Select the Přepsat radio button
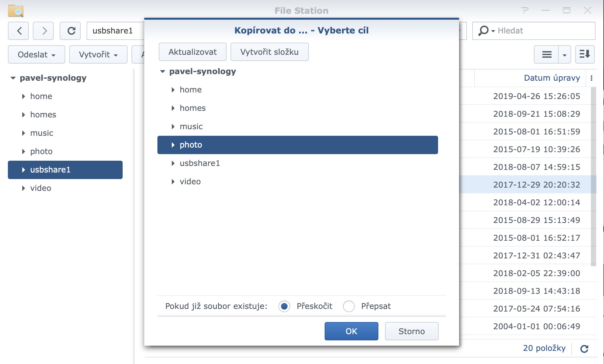Viewport: 604px width, 364px height. coord(349,306)
